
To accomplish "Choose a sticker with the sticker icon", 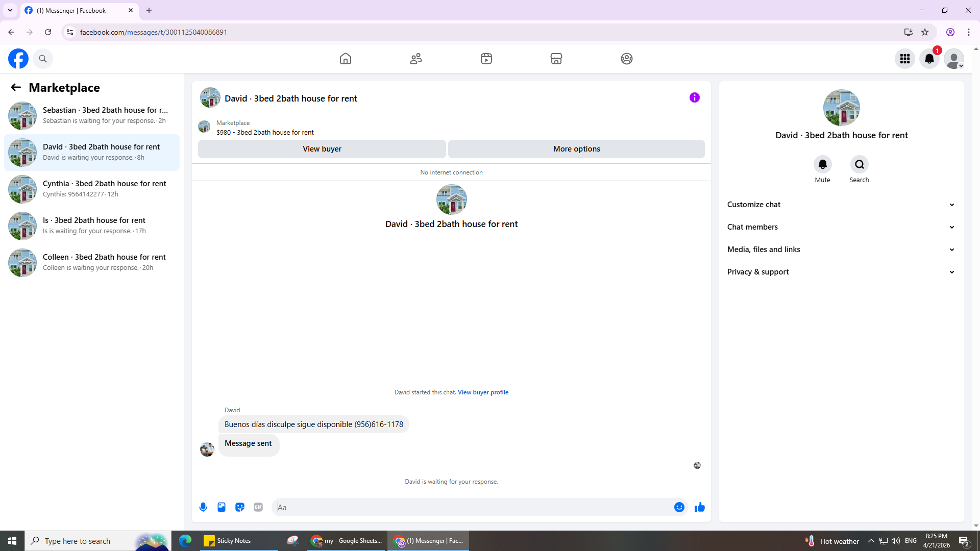I will click(240, 507).
